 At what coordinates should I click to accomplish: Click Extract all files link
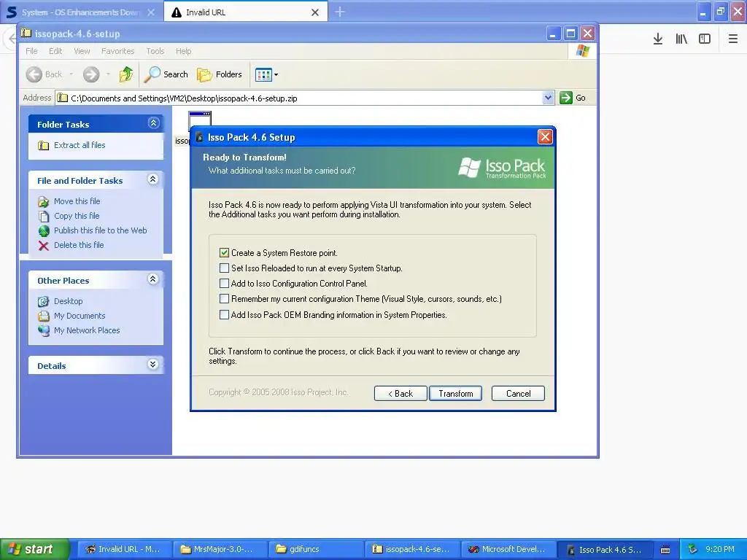coord(80,145)
